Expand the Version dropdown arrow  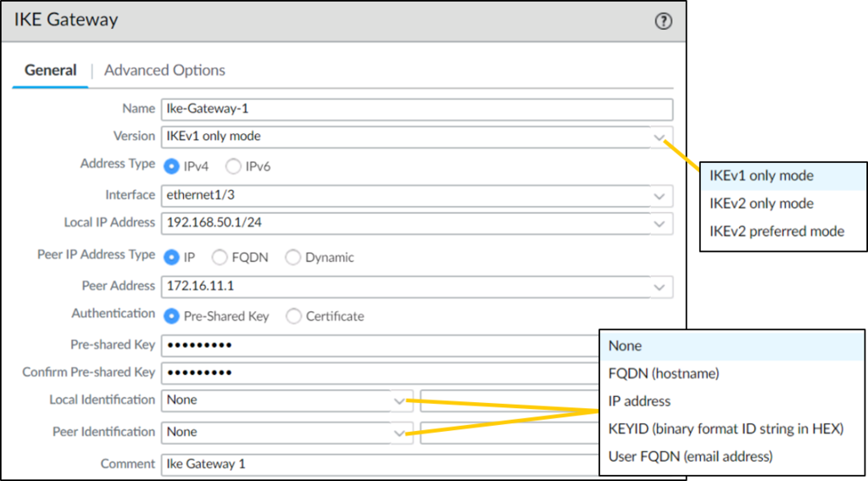(659, 137)
